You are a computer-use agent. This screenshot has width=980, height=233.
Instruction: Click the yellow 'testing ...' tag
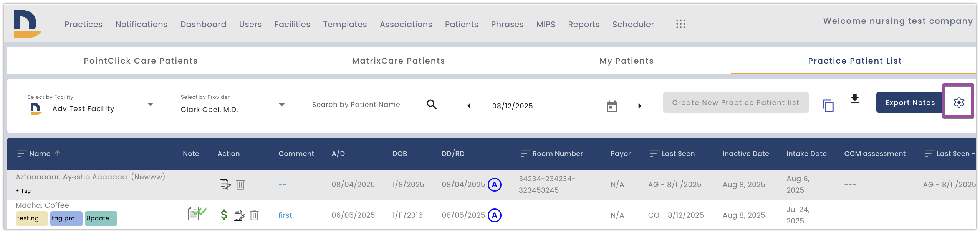tap(31, 218)
